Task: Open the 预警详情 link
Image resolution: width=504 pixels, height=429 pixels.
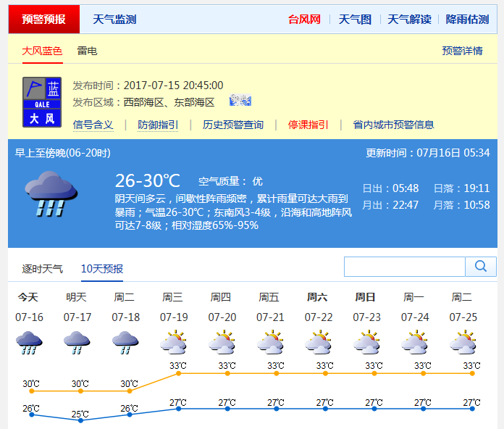Action: pos(462,51)
